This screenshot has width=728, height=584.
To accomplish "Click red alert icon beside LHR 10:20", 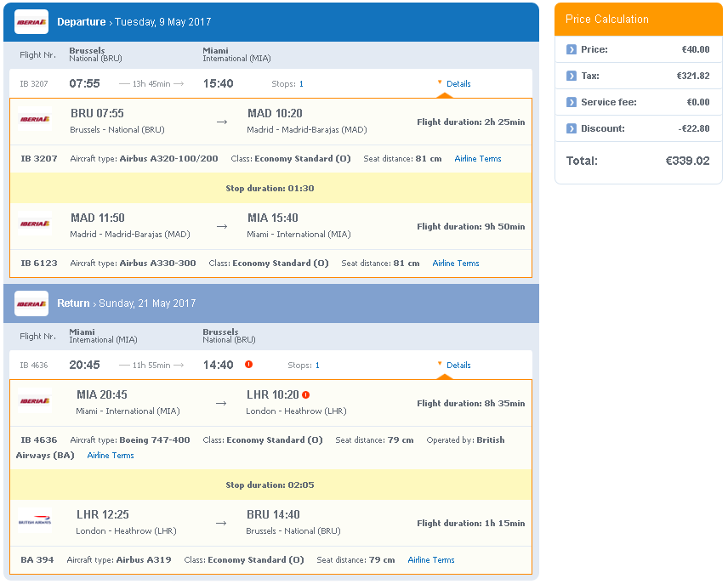I will (305, 394).
